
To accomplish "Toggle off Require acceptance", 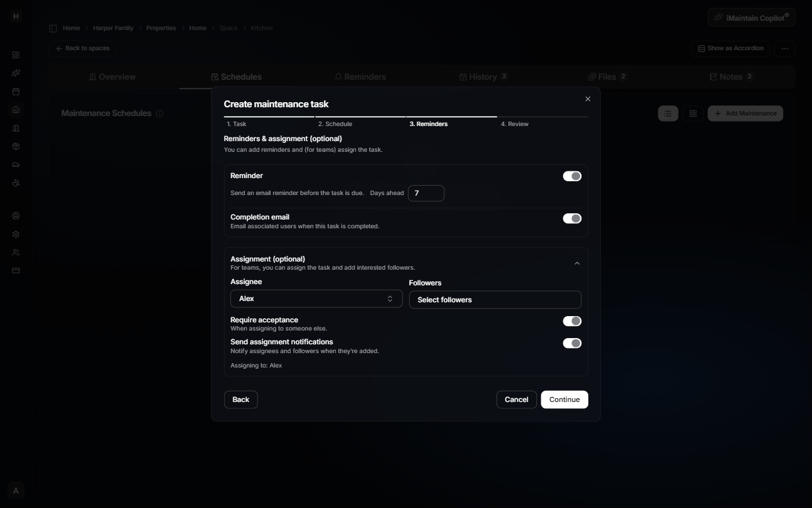I will pyautogui.click(x=572, y=321).
